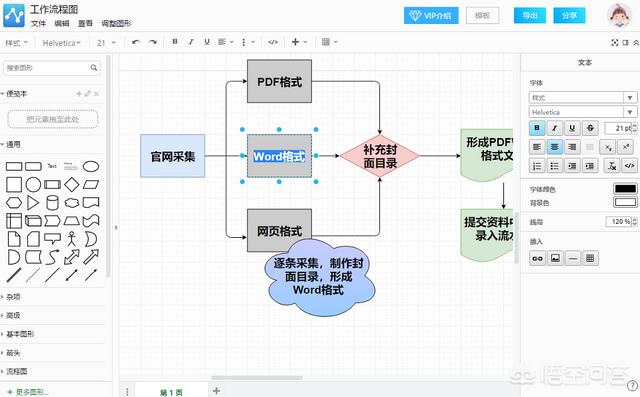Open the 编辑 menu
The image size is (640, 397).
tap(62, 24)
